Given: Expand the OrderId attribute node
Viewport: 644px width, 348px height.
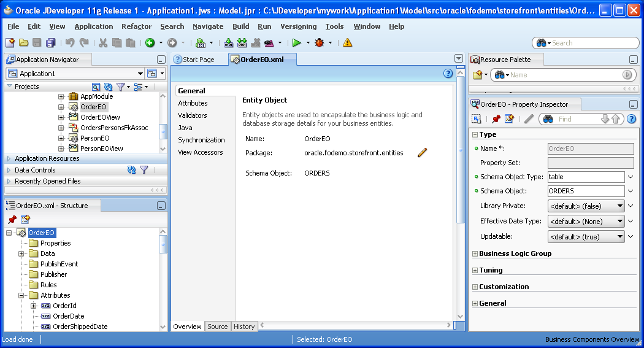Looking at the screenshot, I should (33, 306).
